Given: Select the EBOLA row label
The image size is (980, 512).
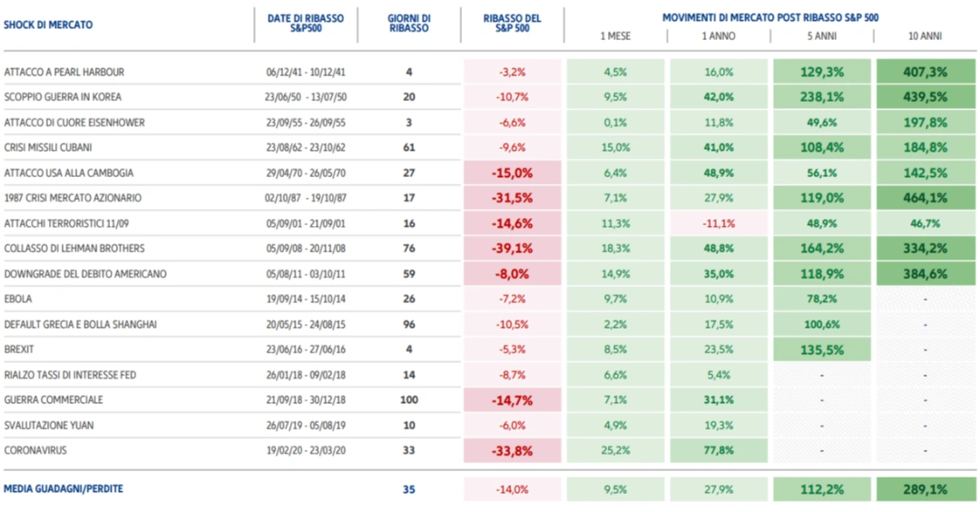Looking at the screenshot, I should coord(20,299).
